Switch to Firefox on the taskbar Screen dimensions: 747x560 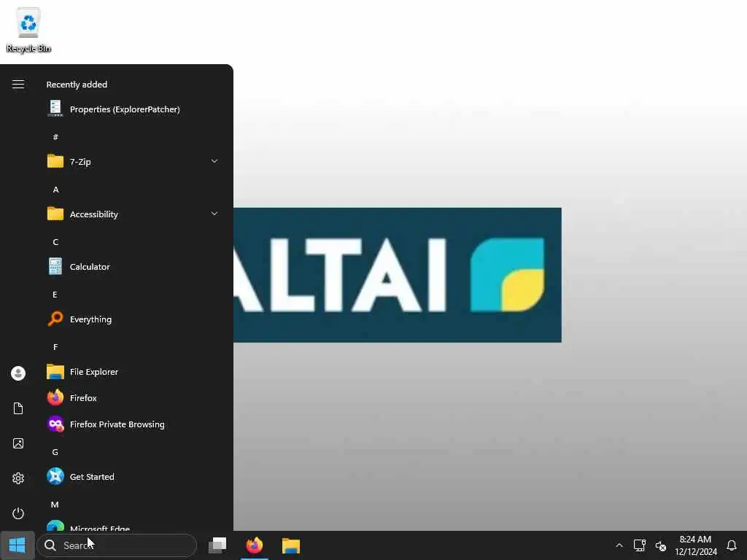coord(255,545)
